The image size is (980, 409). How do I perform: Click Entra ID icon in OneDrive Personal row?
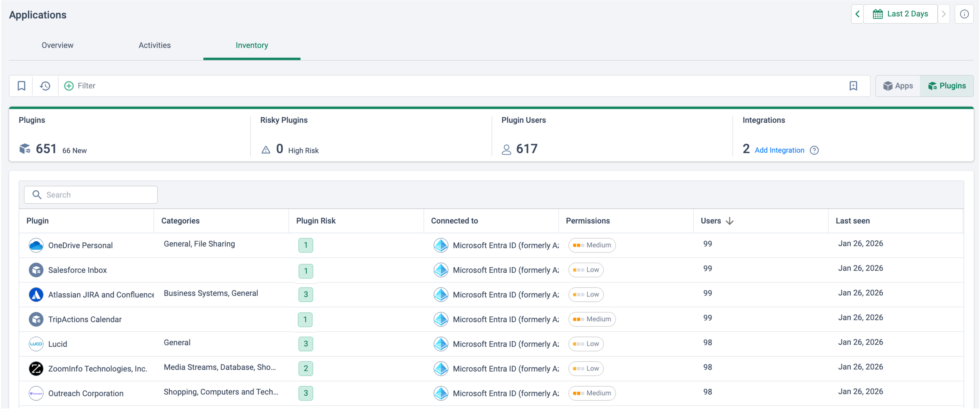pos(441,245)
